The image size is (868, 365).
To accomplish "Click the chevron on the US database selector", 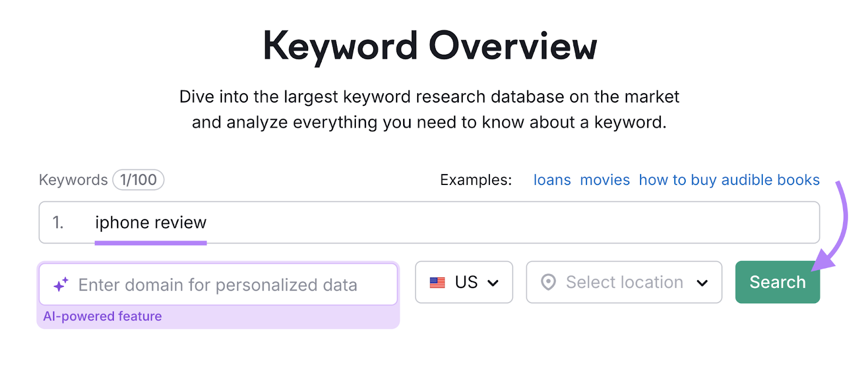I will click(494, 282).
